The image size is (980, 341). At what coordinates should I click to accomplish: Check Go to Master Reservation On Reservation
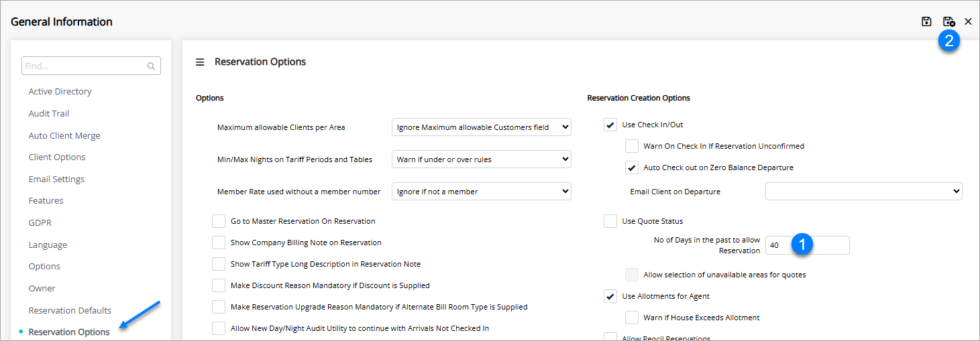point(219,221)
